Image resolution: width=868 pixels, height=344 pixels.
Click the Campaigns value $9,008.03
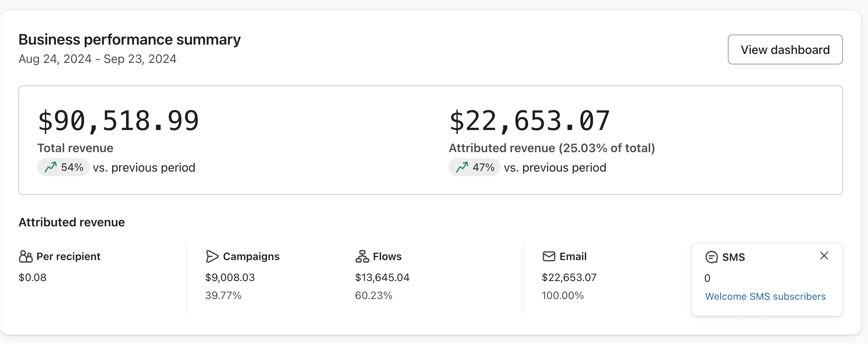click(230, 277)
